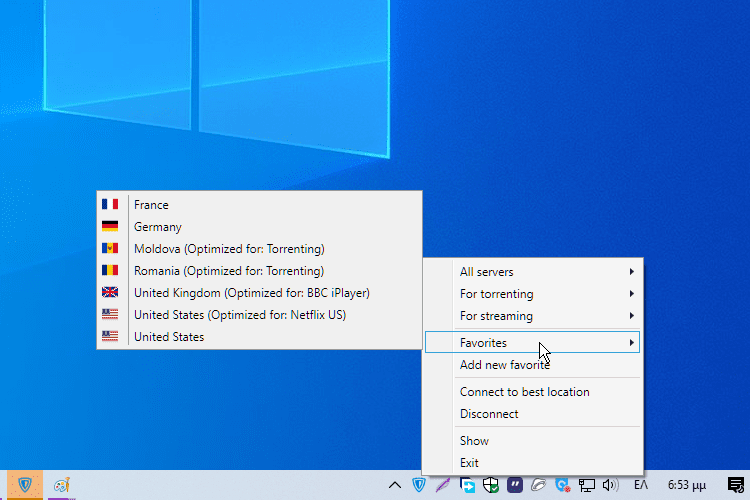Connect to the France favorite server

pos(259,205)
